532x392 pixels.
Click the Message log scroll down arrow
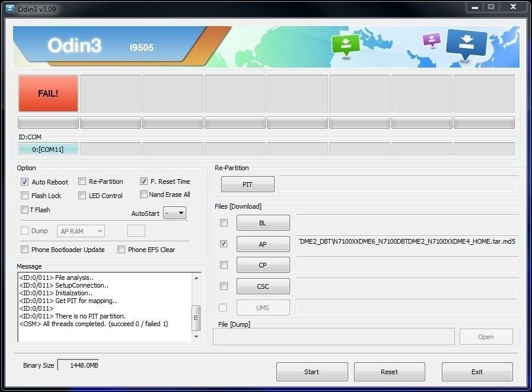point(196,336)
